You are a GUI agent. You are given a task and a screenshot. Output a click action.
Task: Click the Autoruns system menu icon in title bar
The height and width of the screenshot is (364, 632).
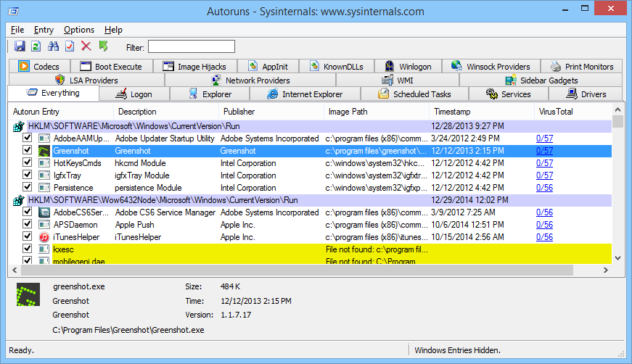point(13,12)
